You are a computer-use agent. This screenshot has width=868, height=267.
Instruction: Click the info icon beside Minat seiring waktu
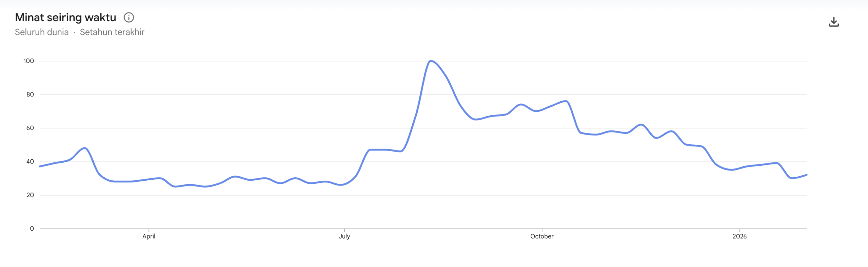coord(129,17)
